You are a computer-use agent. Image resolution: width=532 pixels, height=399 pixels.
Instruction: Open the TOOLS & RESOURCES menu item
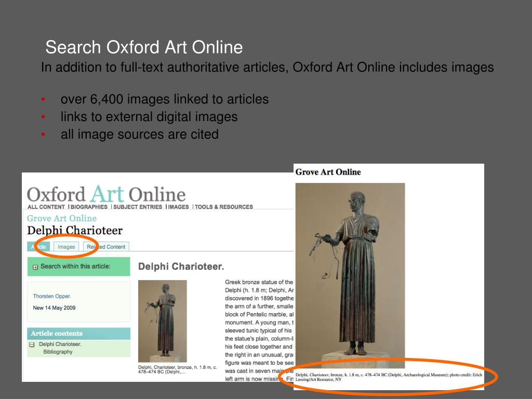(223, 207)
